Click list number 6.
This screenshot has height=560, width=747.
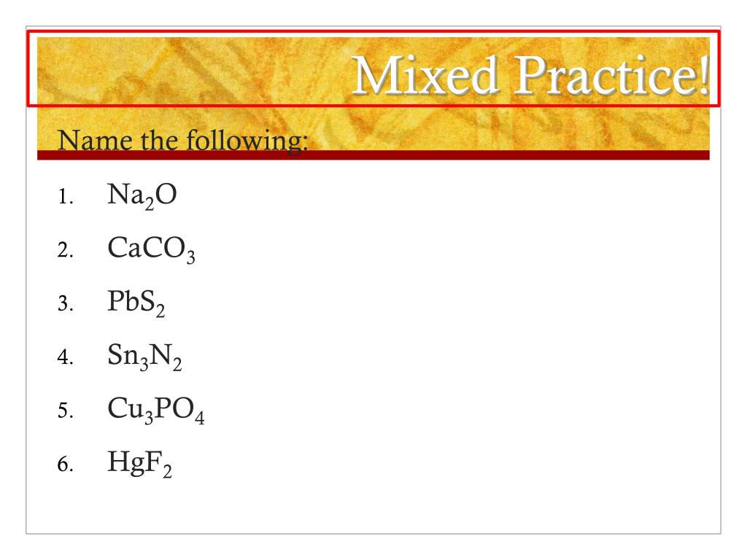65,464
